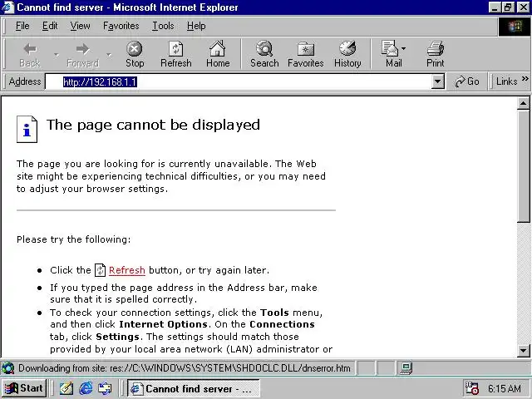Image resolution: width=532 pixels, height=399 pixels.
Task: Click the vertical scrollbar down arrow
Action: pos(524,350)
